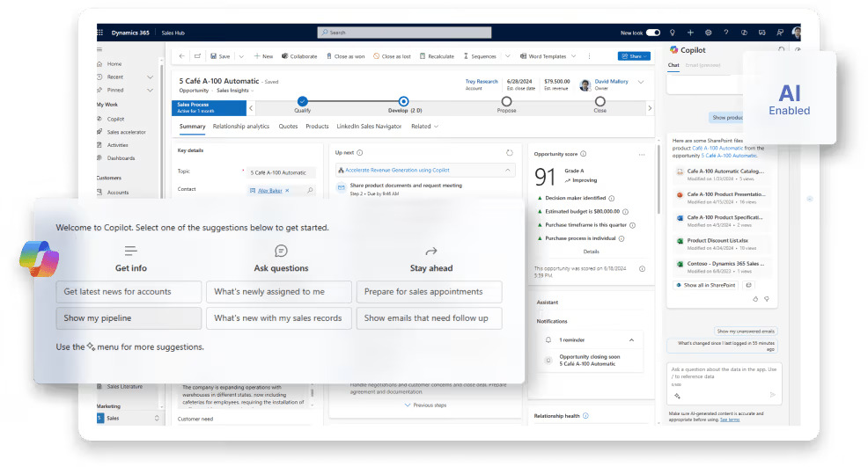The width and height of the screenshot is (868, 467).
Task: Click Close as lost
Action: point(392,56)
